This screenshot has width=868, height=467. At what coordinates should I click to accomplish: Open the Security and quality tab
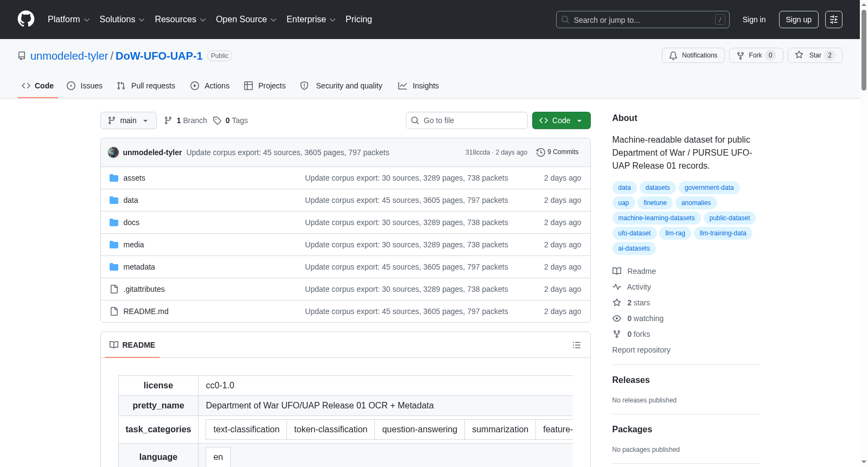pyautogui.click(x=341, y=86)
